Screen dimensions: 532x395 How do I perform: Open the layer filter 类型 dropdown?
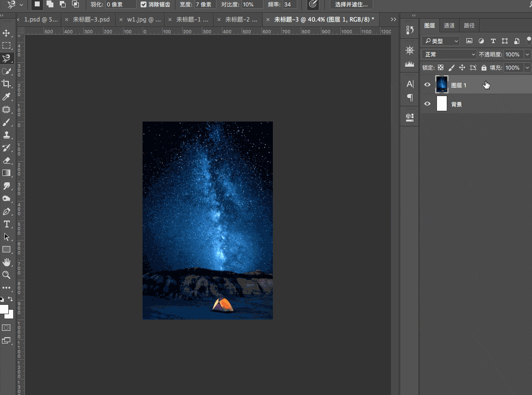pos(441,41)
